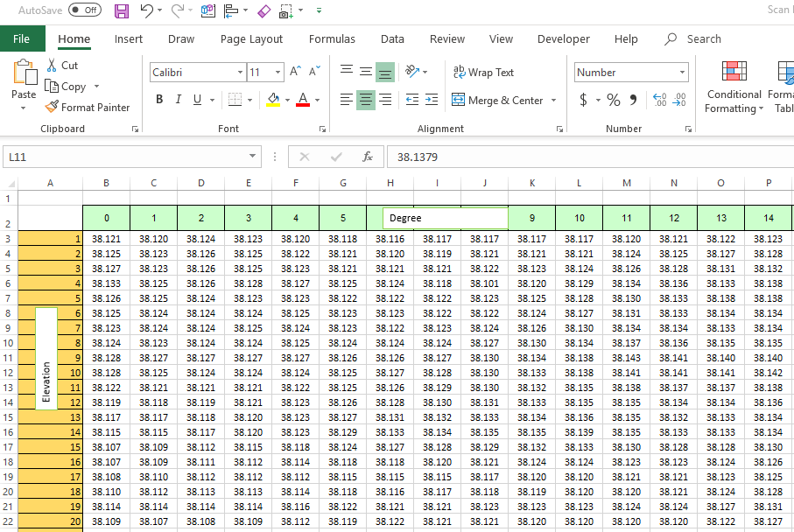
Task: Click the Increase Indent icon
Action: (x=432, y=100)
